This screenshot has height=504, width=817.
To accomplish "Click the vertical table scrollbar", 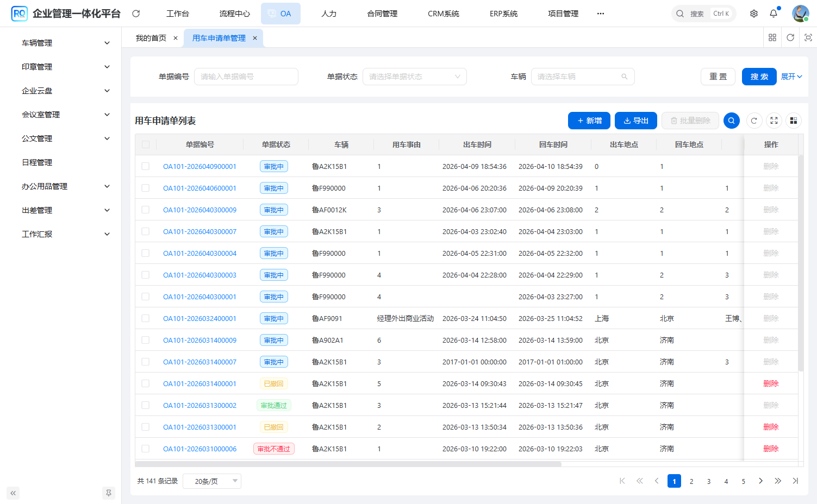I will tap(801, 263).
